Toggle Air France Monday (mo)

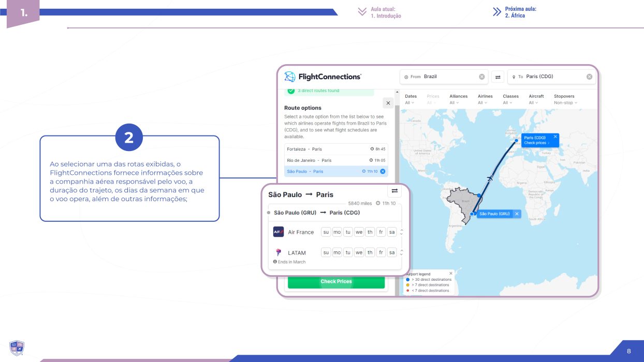(337, 232)
